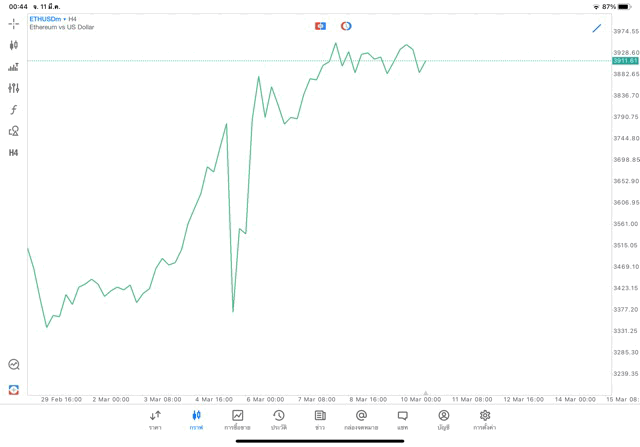The height and width of the screenshot is (447, 640).
Task: Open the chart settings sliders icon
Action: [x=13, y=88]
